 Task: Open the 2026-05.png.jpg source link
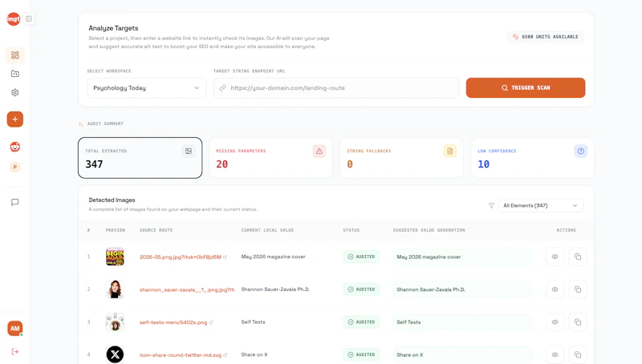(180, 257)
